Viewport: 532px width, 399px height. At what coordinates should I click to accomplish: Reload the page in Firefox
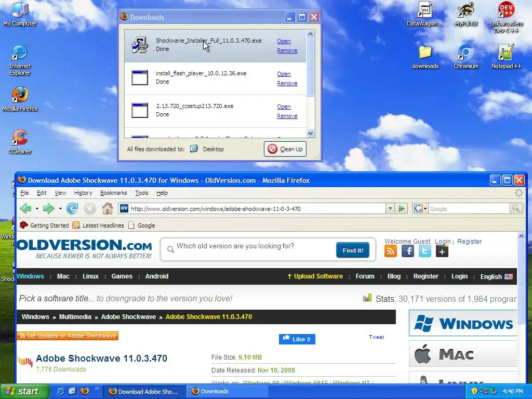[72, 208]
